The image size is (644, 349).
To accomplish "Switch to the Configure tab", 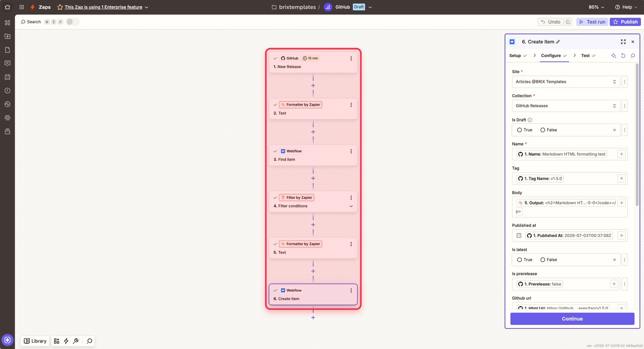I will 554,56.
